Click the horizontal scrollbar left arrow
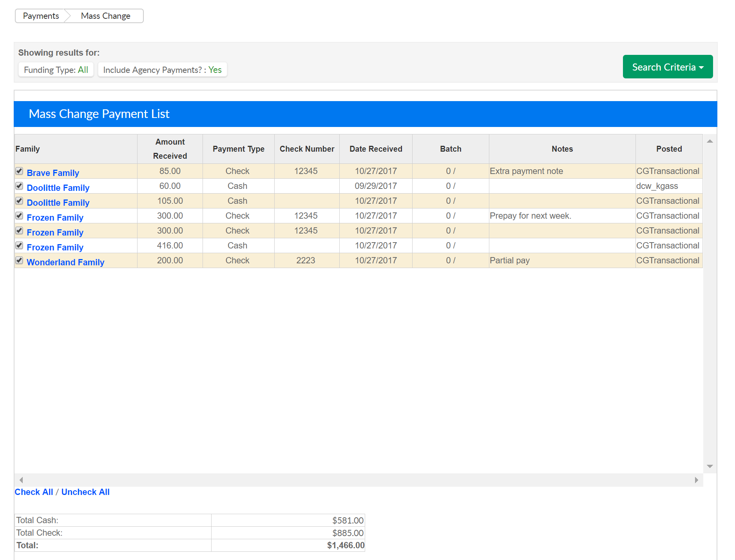 click(x=21, y=480)
